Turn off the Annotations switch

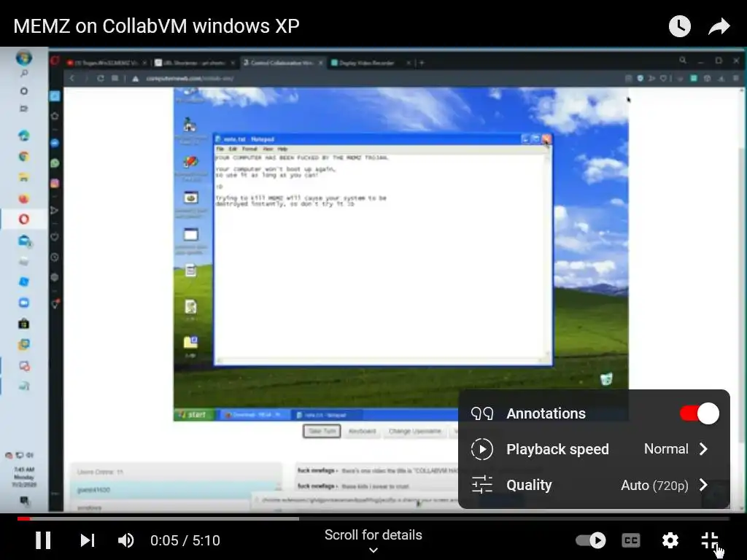click(700, 413)
